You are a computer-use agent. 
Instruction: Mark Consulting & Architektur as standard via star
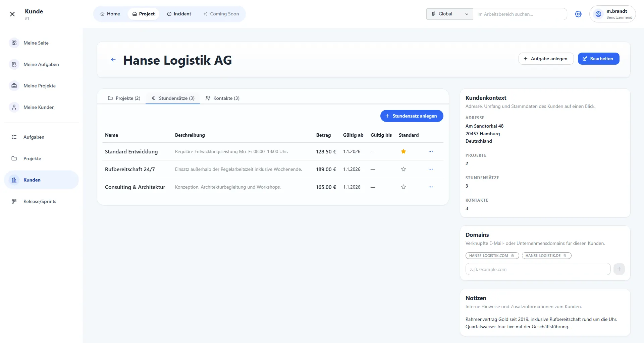pyautogui.click(x=404, y=187)
